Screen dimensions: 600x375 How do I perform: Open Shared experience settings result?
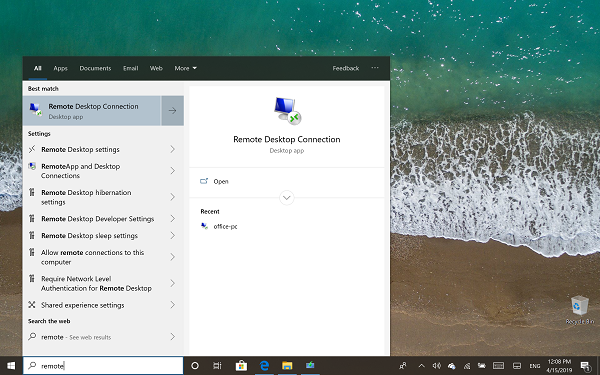point(103,305)
